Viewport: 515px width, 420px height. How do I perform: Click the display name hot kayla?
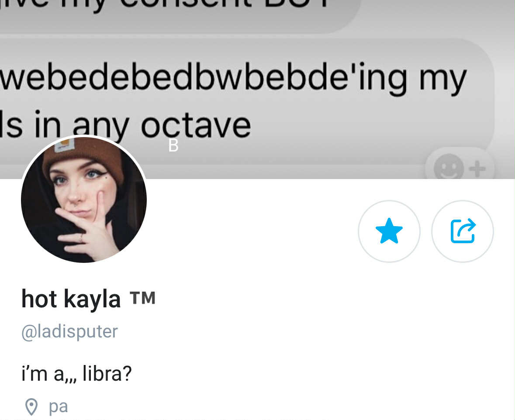[71, 299]
